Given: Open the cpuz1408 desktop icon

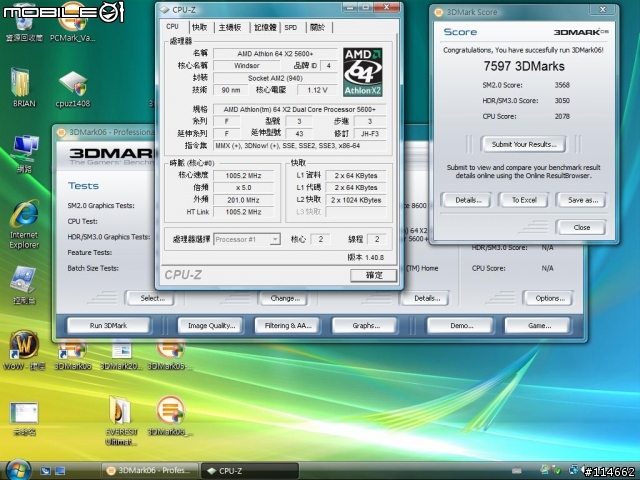Looking at the screenshot, I should coord(73,89).
